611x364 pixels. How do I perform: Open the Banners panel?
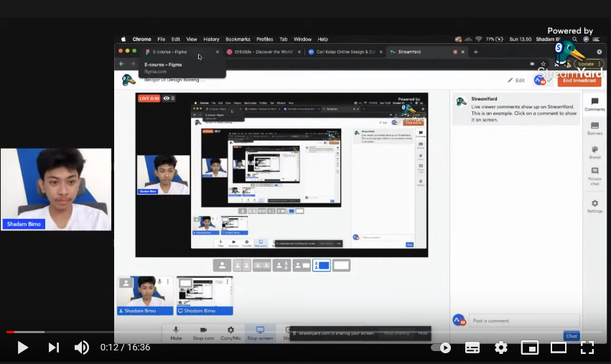pos(594,129)
